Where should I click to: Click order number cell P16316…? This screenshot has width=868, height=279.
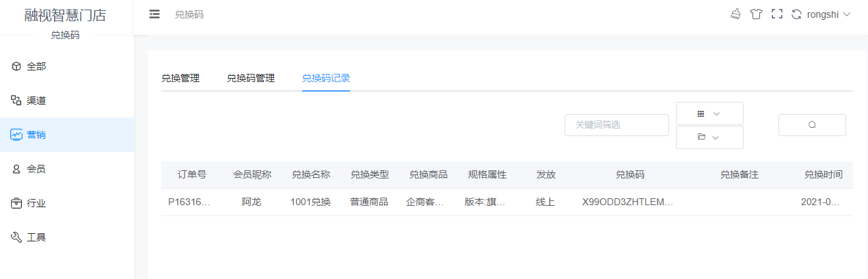[x=189, y=202]
